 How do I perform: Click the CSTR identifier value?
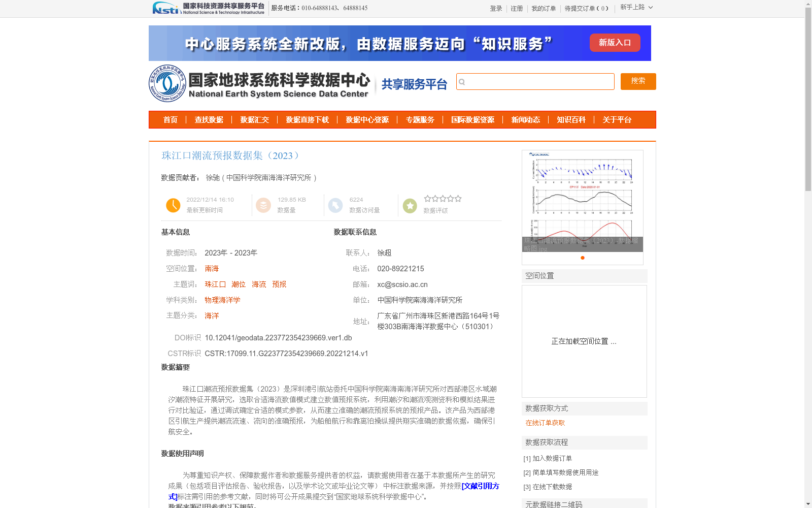tap(286, 354)
